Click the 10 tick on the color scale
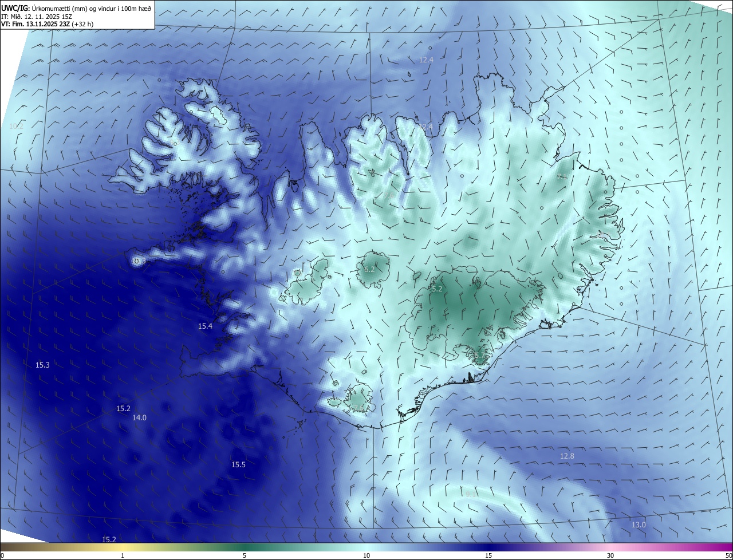 pos(366,555)
